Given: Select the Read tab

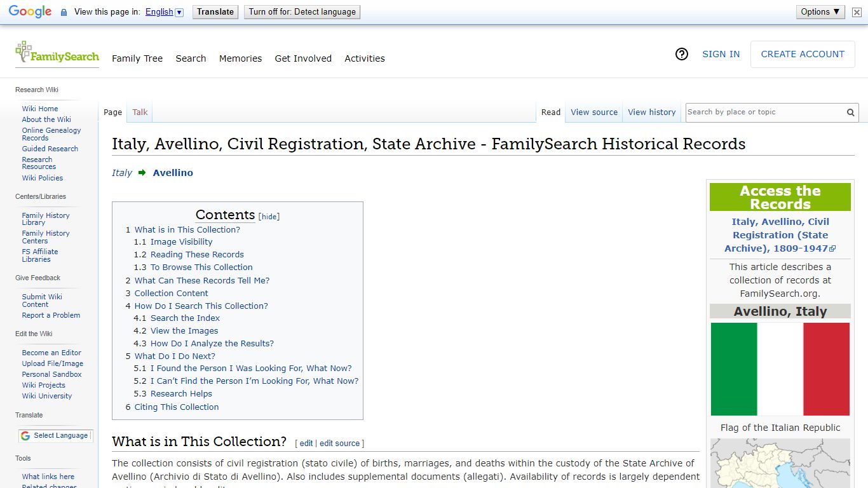Looking at the screenshot, I should click(x=551, y=112).
